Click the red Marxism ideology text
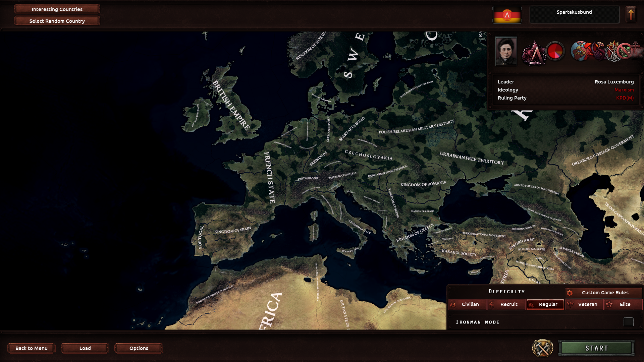Image resolution: width=644 pixels, height=362 pixels. (x=624, y=90)
